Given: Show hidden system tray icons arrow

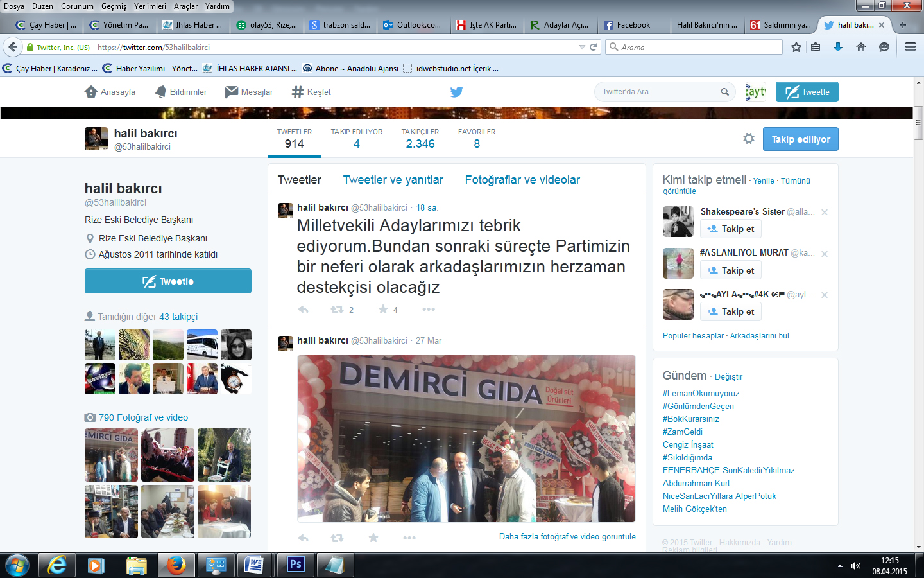Looking at the screenshot, I should tap(840, 566).
